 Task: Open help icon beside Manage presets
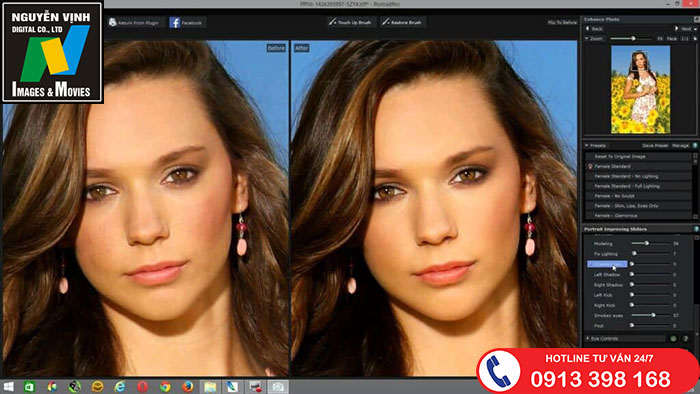pos(695,145)
